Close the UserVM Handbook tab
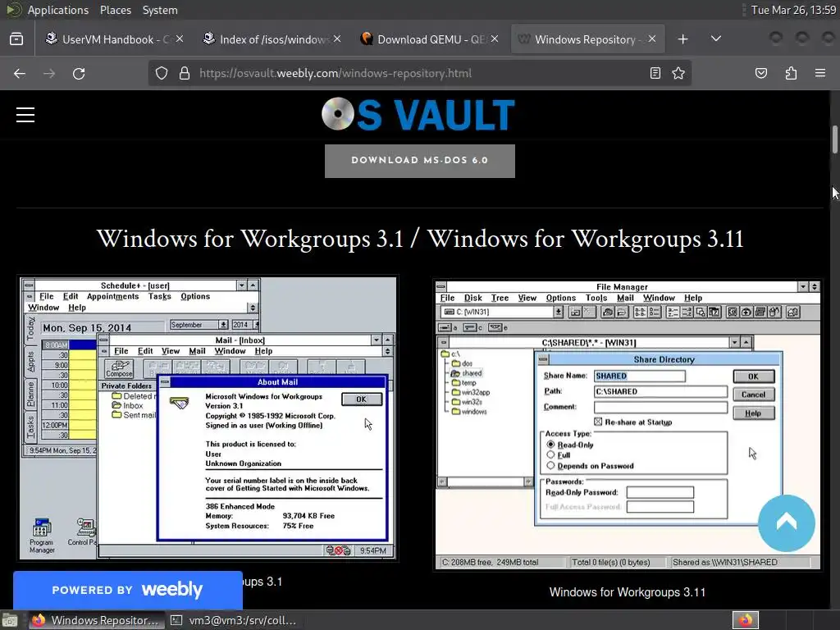 [x=180, y=39]
